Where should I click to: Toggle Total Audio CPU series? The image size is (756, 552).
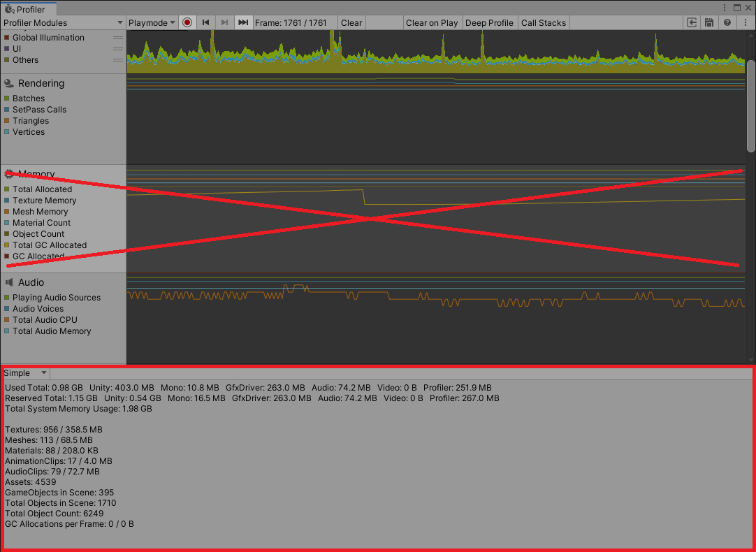tap(7, 319)
